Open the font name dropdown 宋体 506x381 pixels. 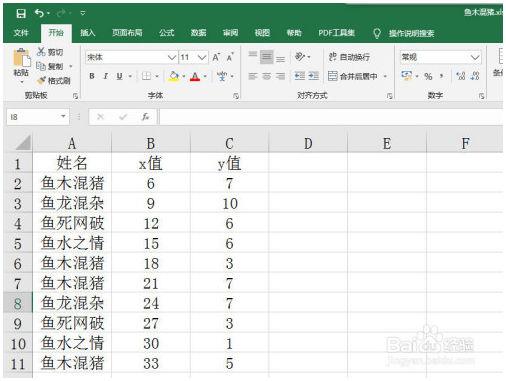(x=172, y=57)
